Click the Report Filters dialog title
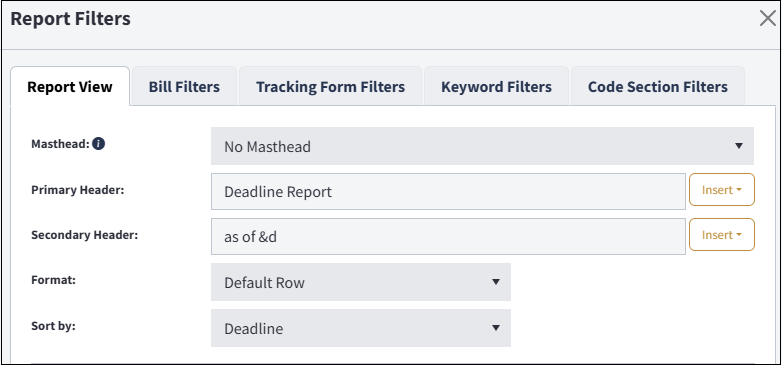Viewport: 782px width, 365px height. tap(70, 19)
